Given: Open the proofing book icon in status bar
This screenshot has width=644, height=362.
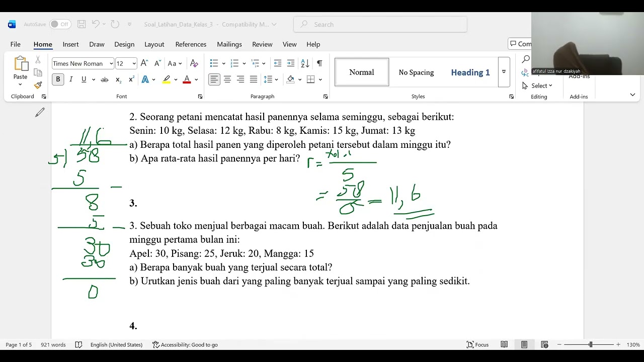Looking at the screenshot, I should [x=78, y=344].
